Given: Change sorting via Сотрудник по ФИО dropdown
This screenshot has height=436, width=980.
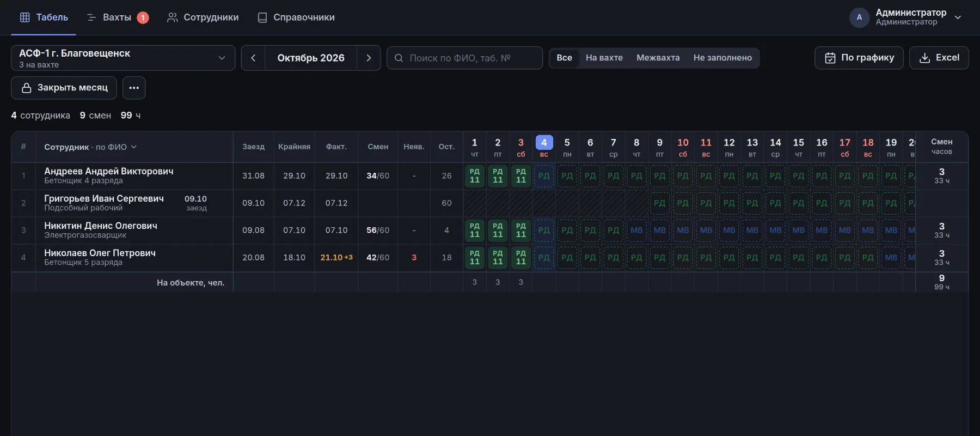Looking at the screenshot, I should 90,147.
